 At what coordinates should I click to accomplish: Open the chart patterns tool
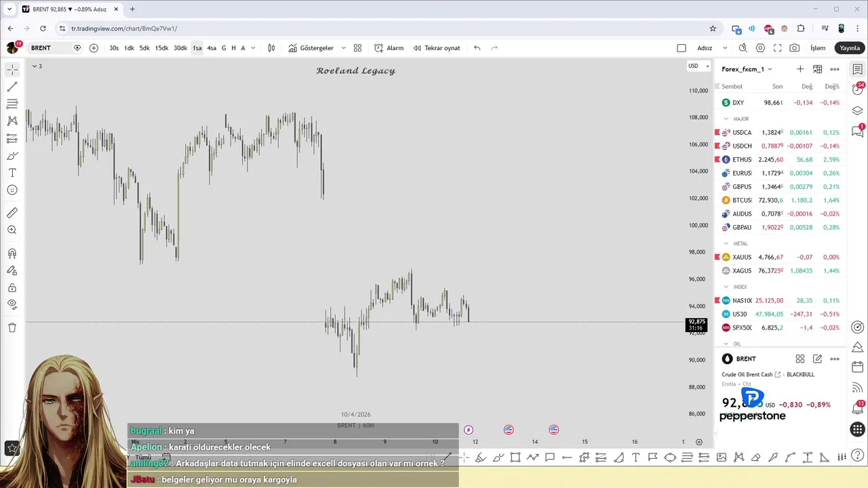pyautogui.click(x=12, y=121)
